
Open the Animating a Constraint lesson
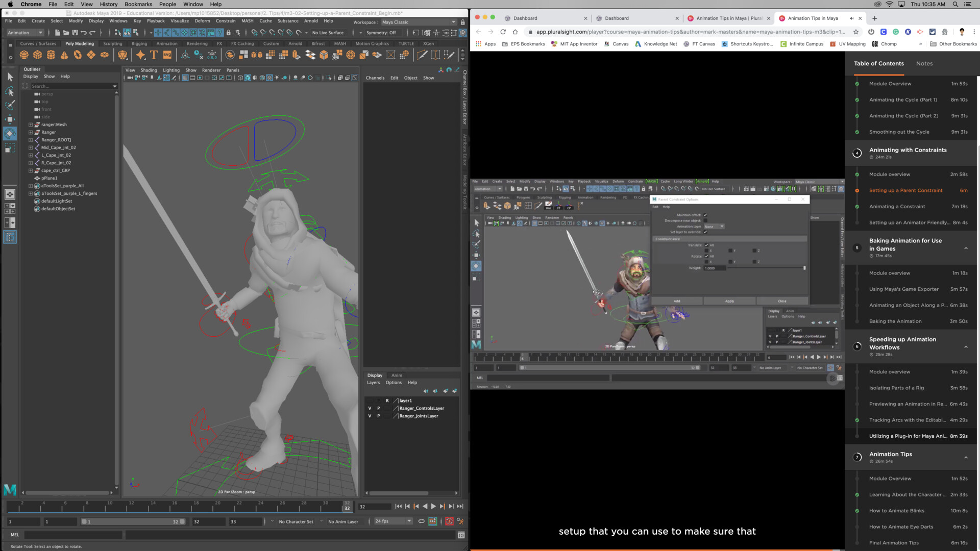click(x=897, y=207)
